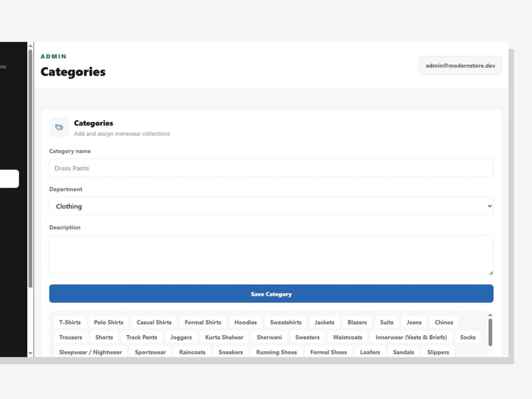Choose the Hoodies category chip

click(x=246, y=322)
